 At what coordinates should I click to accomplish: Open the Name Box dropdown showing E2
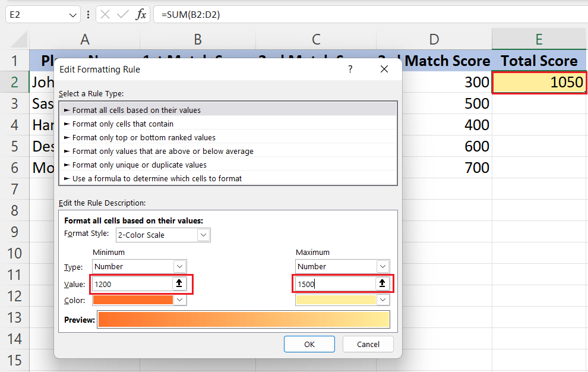[73, 15]
